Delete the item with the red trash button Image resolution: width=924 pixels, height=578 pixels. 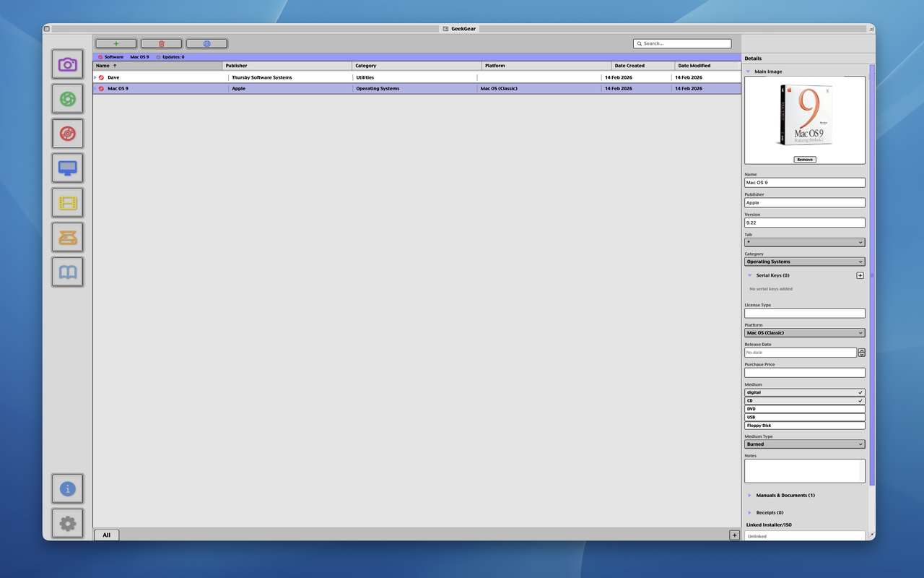161,43
